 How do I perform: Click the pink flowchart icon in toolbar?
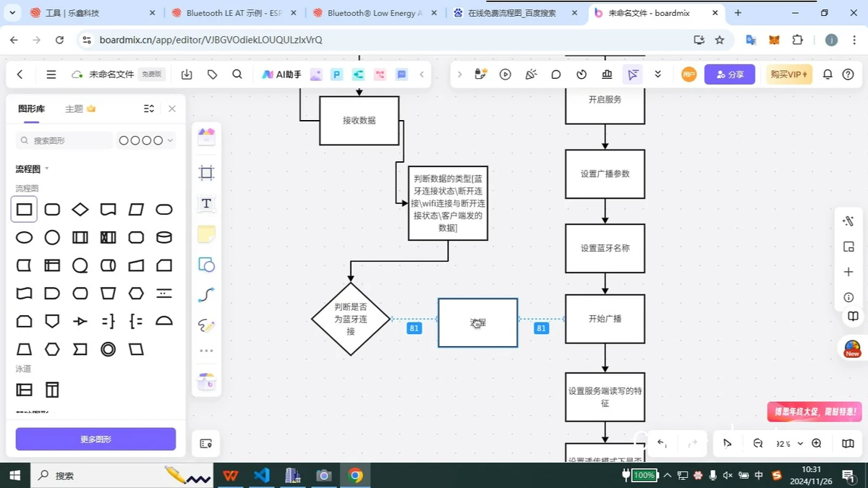coord(380,74)
